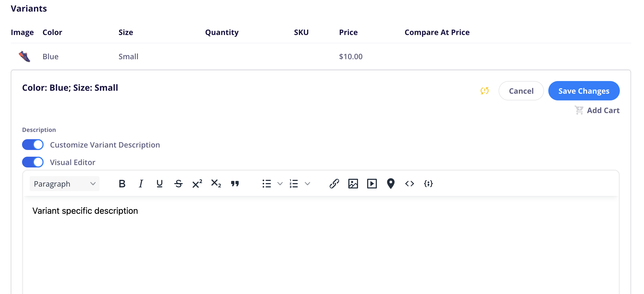Viewport: 644px width, 294px height.
Task: Click the map location pin icon
Action: click(391, 184)
